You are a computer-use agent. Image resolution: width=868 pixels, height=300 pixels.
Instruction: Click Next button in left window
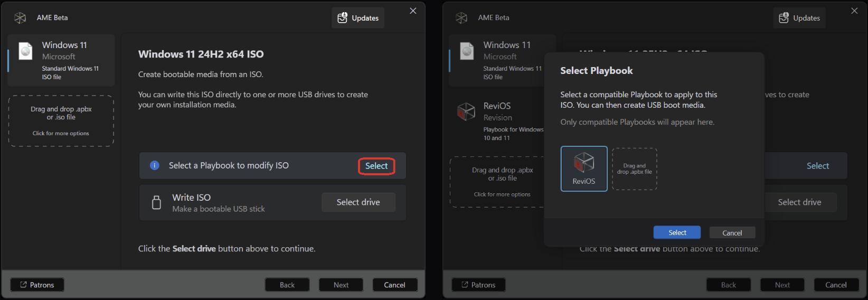[x=341, y=285]
